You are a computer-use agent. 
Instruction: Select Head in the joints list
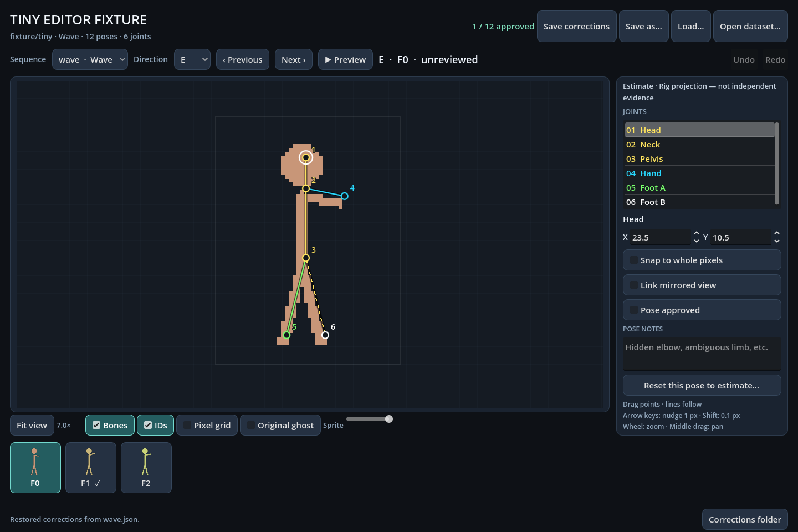(x=699, y=130)
